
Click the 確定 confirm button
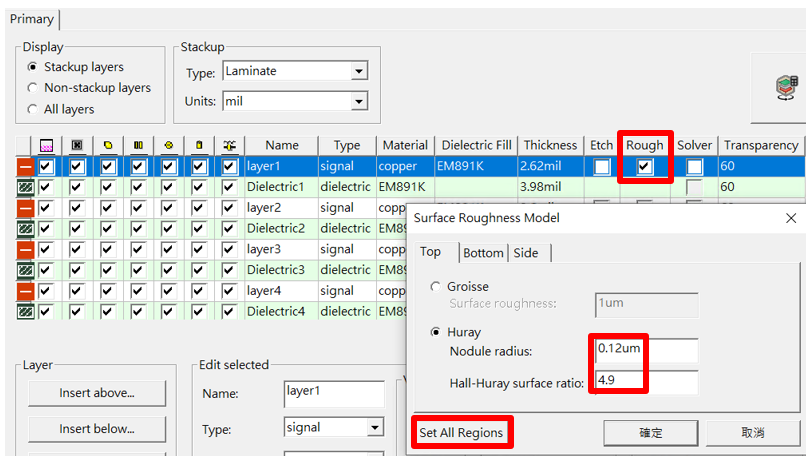click(x=651, y=433)
